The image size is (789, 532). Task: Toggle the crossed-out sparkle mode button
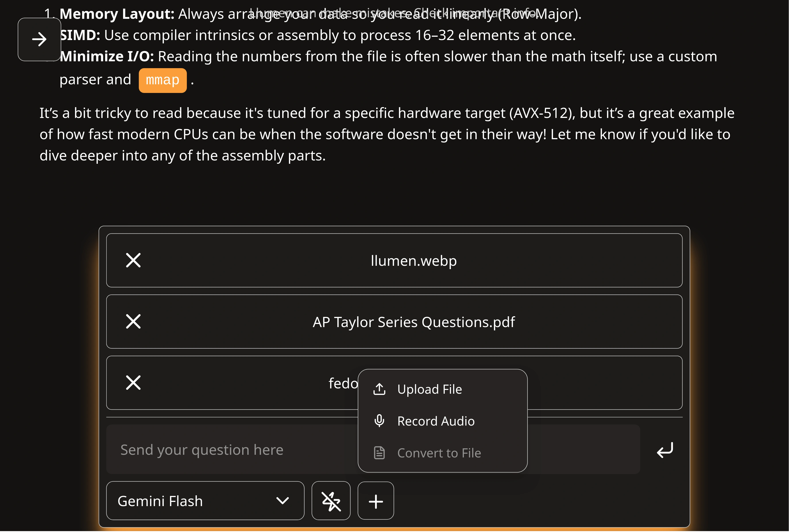(x=331, y=501)
